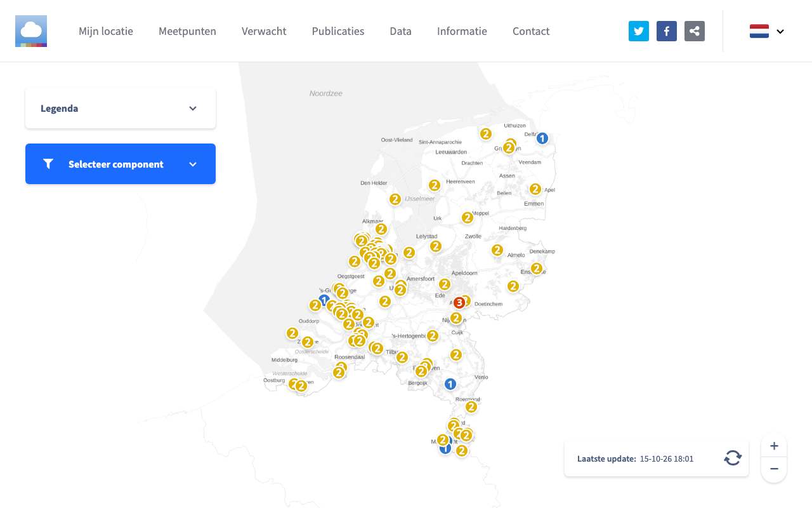
Task: Select the yellow marker near Roermond
Action: tap(471, 407)
